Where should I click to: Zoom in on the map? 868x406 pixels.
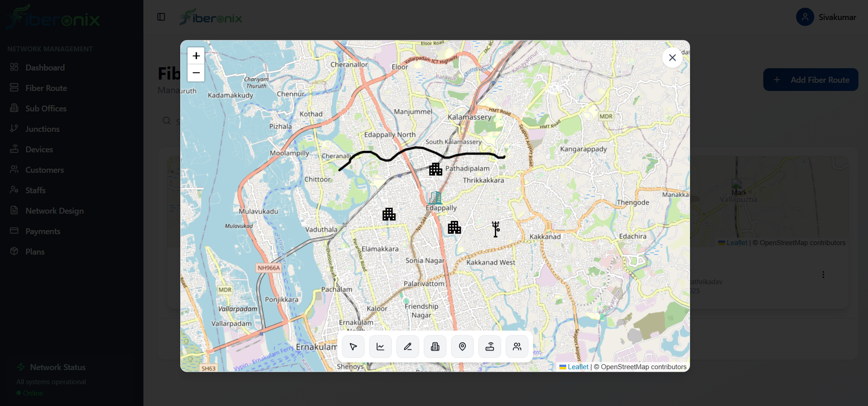click(196, 56)
